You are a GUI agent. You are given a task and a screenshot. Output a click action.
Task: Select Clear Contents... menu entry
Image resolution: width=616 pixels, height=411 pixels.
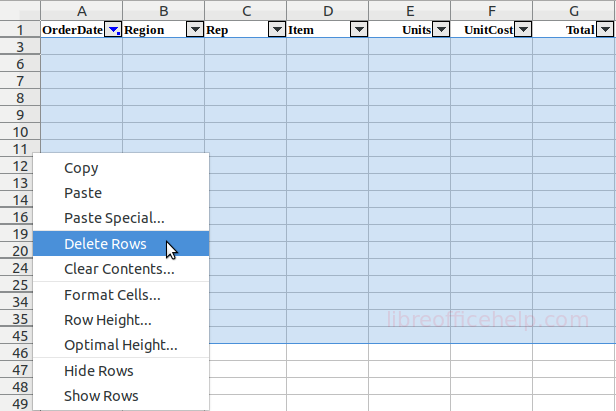click(x=121, y=269)
